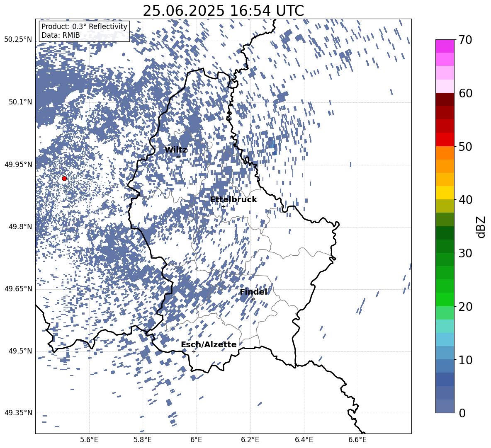
Task: Click the yellow colorbar segment above 40
Action: point(445,193)
